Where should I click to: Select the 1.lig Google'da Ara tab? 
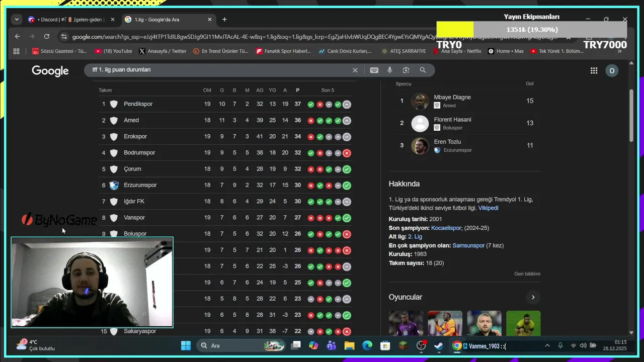[169, 20]
